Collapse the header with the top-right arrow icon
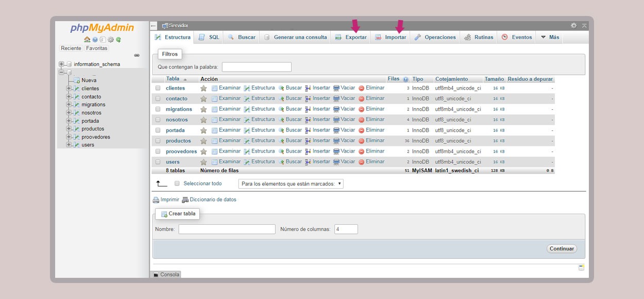 tap(584, 25)
